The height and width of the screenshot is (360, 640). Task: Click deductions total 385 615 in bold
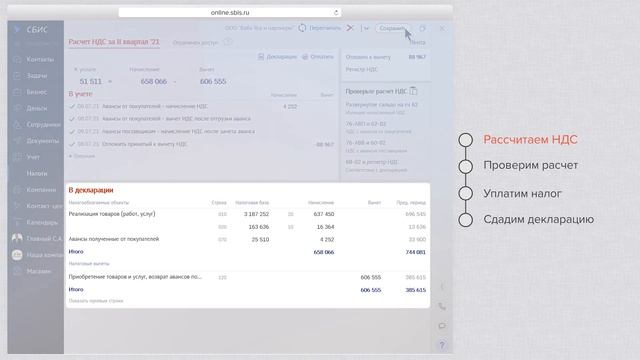coord(416,290)
